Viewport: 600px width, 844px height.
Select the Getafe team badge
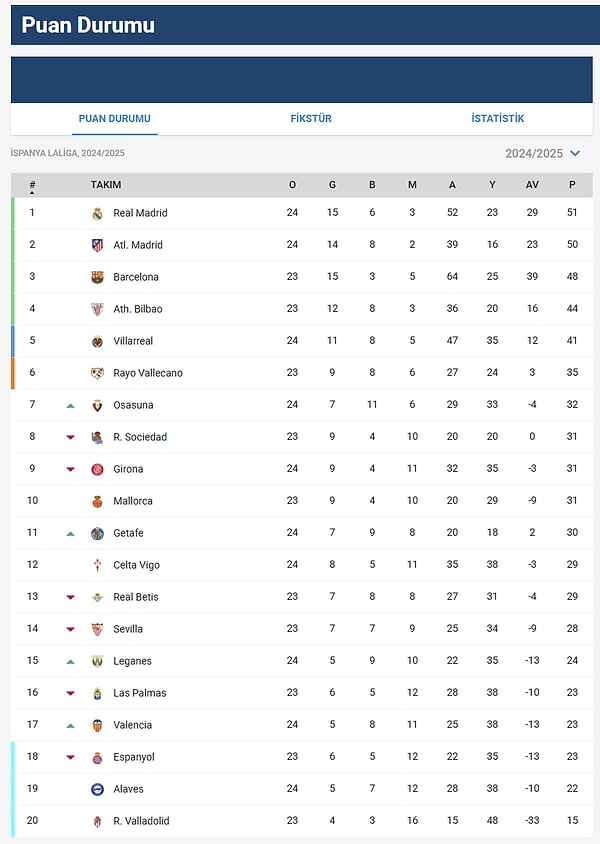click(x=97, y=533)
